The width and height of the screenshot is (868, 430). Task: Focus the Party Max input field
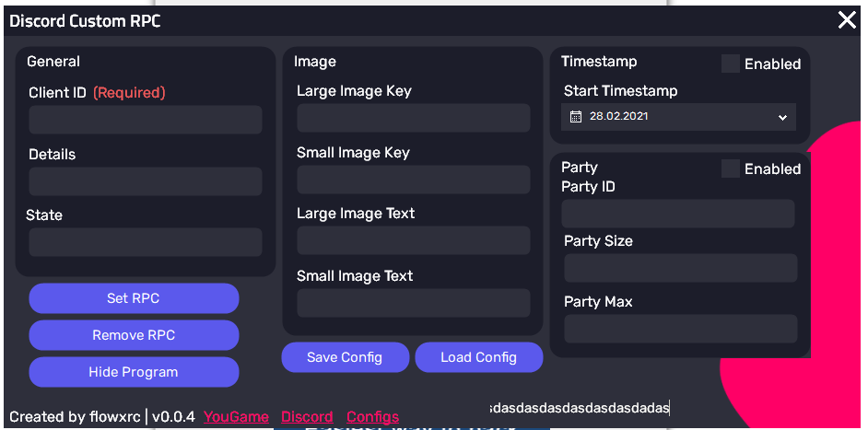pyautogui.click(x=681, y=329)
